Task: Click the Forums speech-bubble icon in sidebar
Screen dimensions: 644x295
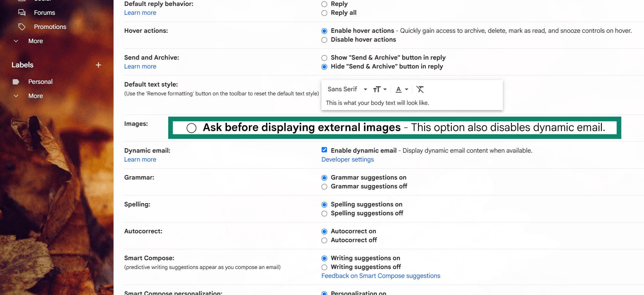Action: click(22, 12)
